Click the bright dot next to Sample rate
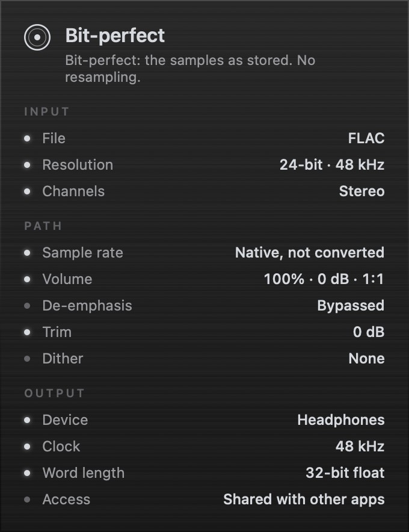Image resolution: width=409 pixels, height=532 pixels. (x=28, y=253)
